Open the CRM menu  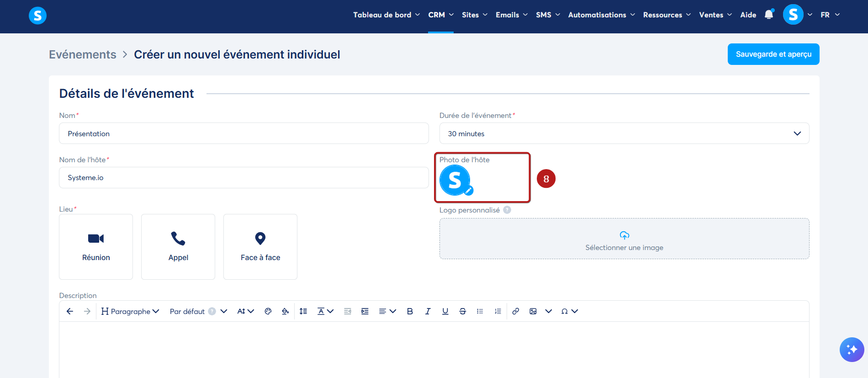pyautogui.click(x=441, y=15)
